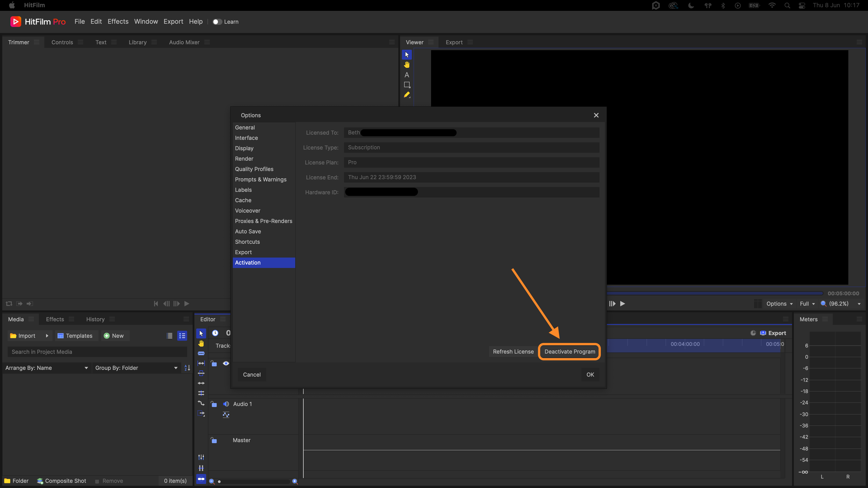Image resolution: width=868 pixels, height=488 pixels.
Task: Open the Viewer tab's panel menu
Action: click(431, 42)
